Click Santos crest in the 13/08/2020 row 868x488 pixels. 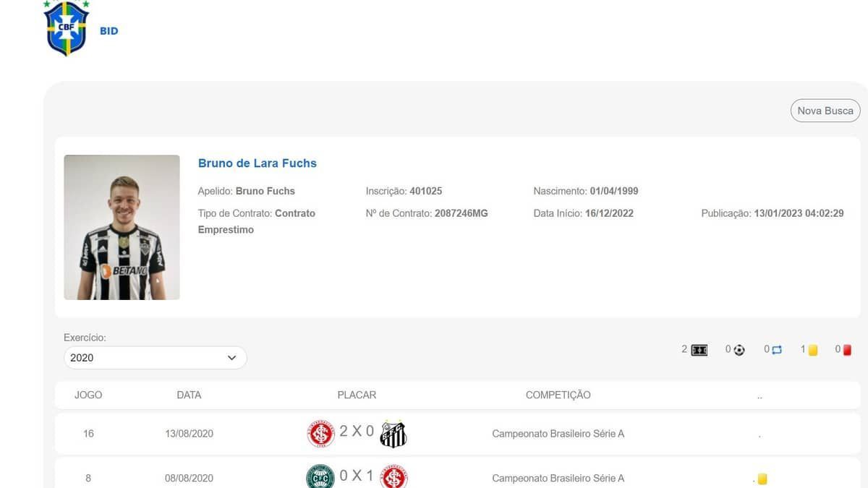[x=393, y=434]
